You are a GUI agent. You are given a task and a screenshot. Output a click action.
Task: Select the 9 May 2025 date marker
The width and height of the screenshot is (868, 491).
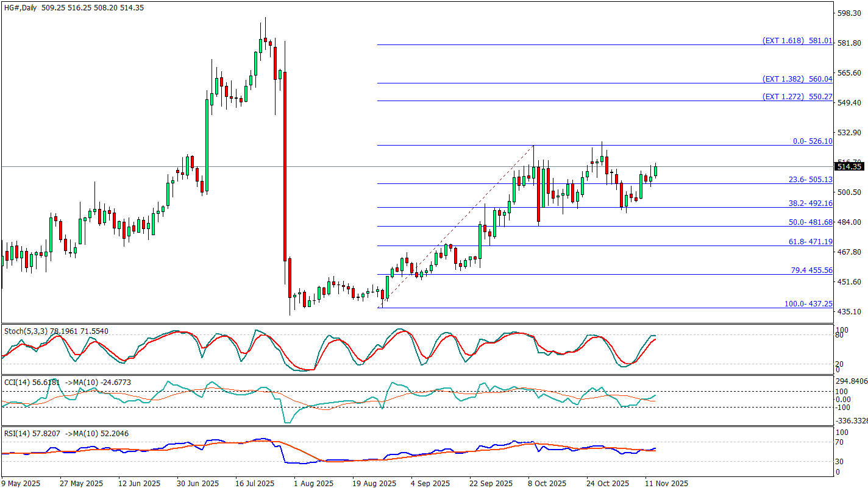coord(21,484)
